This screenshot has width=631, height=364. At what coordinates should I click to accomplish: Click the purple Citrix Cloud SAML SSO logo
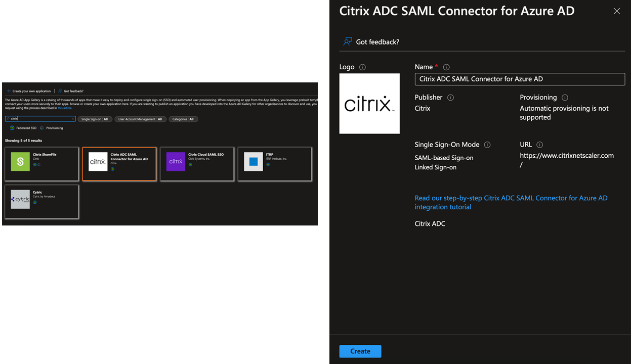(x=176, y=162)
